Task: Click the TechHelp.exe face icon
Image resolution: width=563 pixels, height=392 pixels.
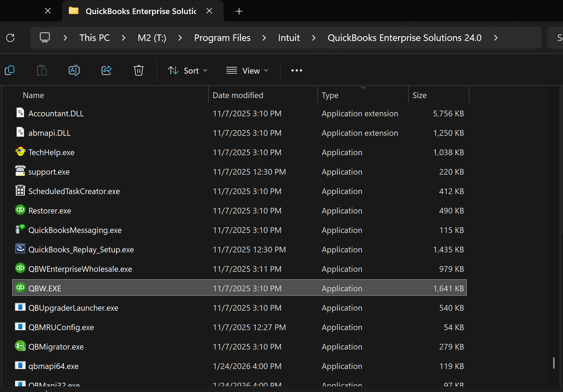Action: coord(20,152)
